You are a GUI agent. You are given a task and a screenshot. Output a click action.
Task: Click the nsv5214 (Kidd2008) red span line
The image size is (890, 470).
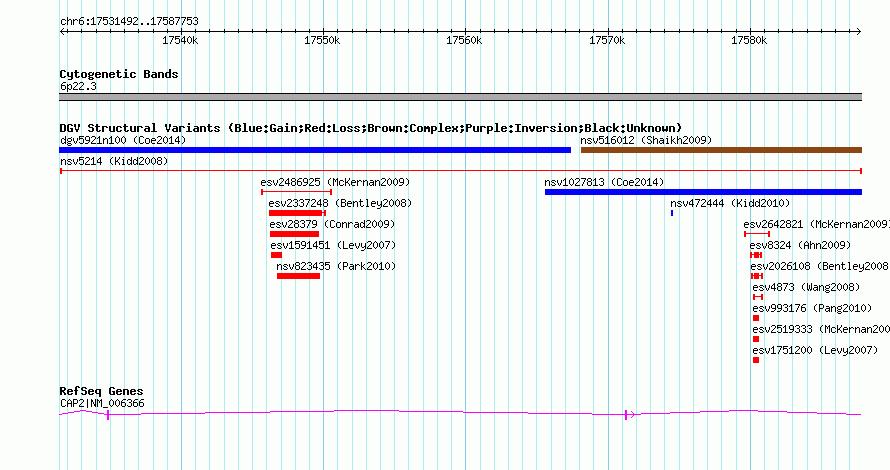click(x=460, y=171)
